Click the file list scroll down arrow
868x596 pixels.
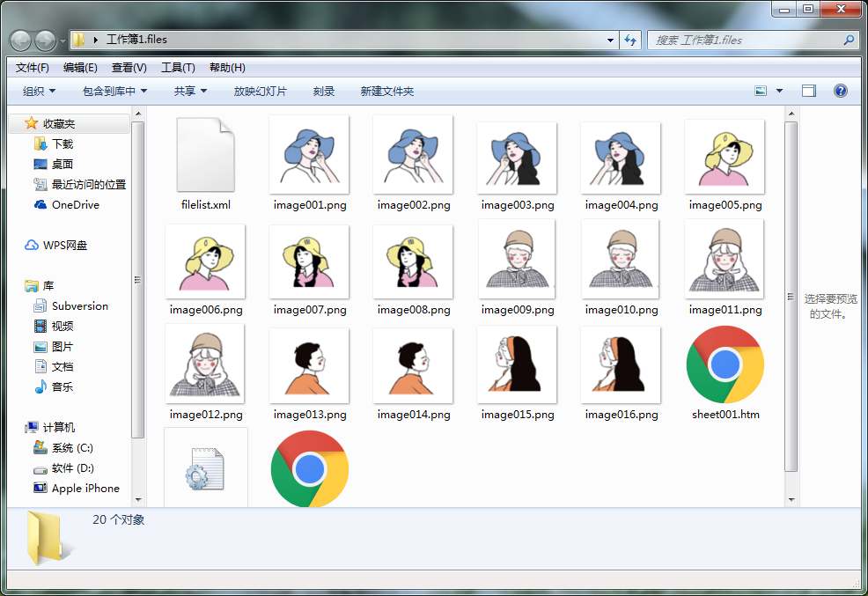coord(791,500)
